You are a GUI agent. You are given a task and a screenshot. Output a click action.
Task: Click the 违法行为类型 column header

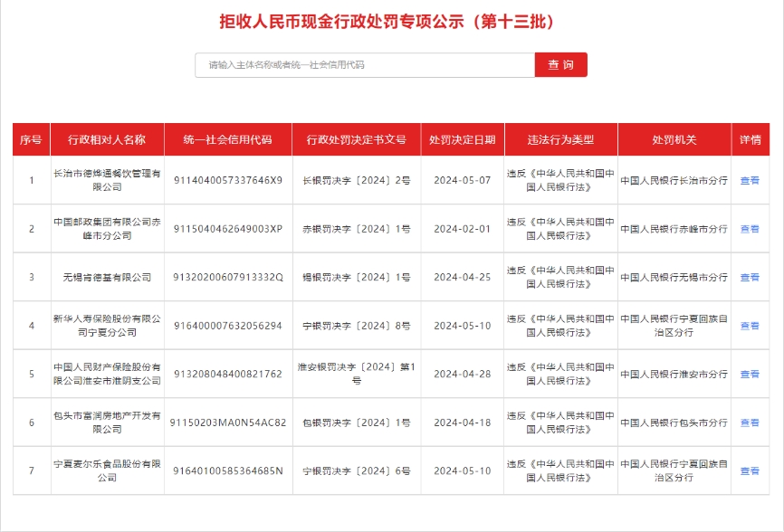pyautogui.click(x=561, y=140)
